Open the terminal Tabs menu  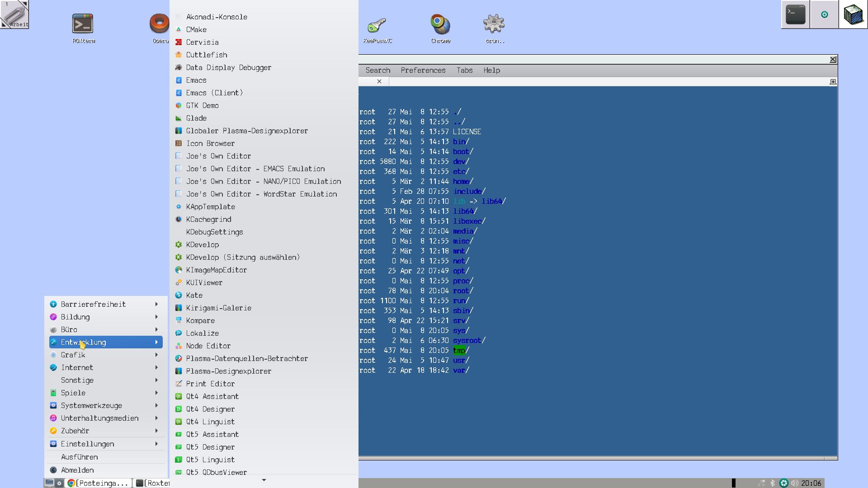point(464,70)
